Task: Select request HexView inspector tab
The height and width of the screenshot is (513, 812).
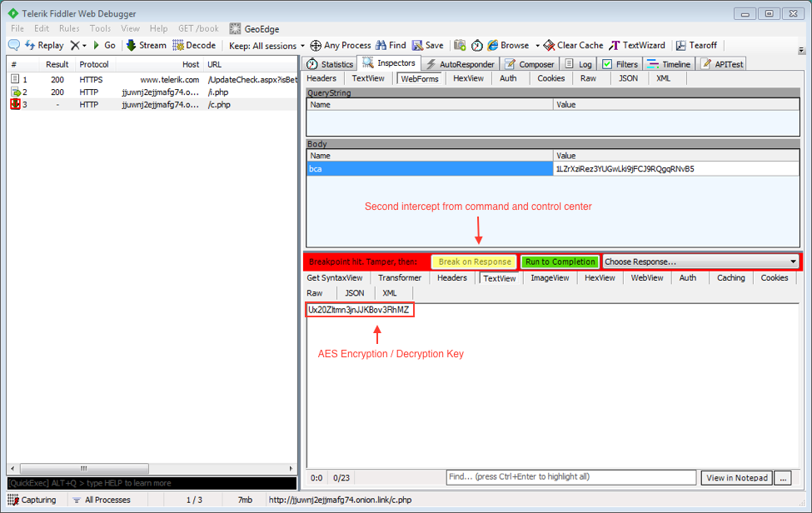Action: point(468,78)
